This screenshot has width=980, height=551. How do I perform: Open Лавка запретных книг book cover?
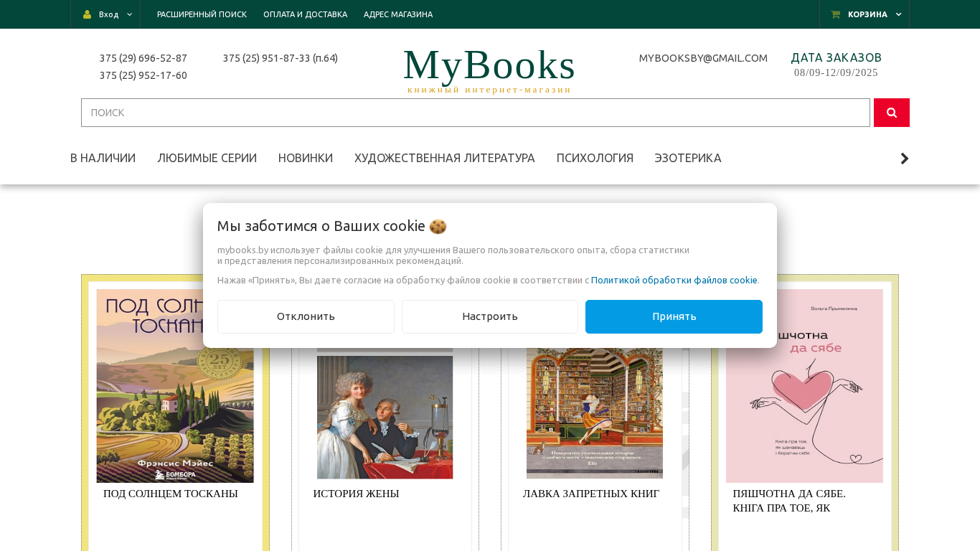pos(595,413)
